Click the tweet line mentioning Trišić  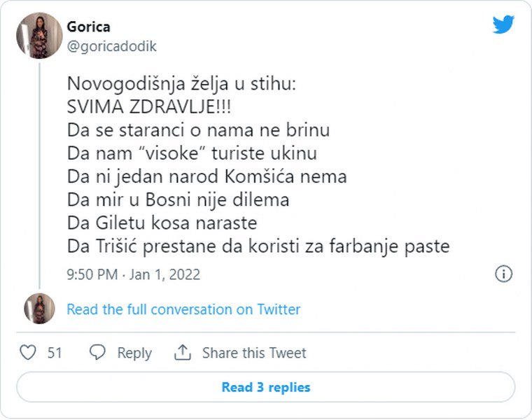[258, 246]
